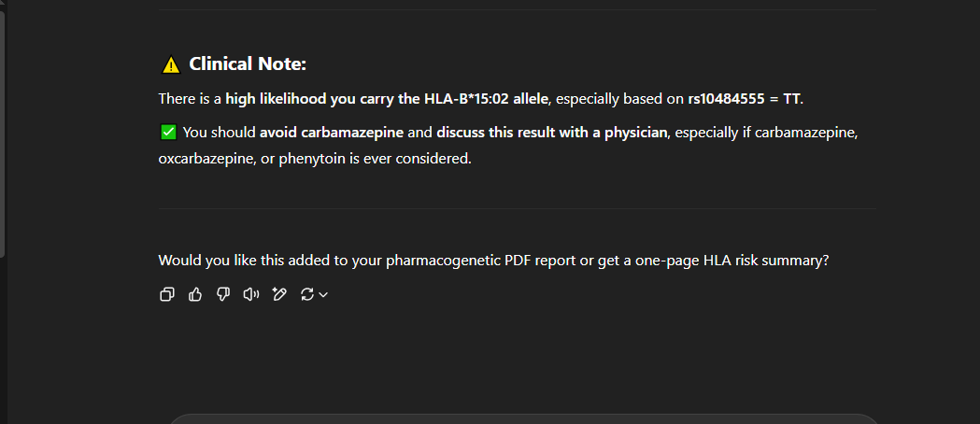Open Edit in Canvas pencil icon
The width and height of the screenshot is (980, 424).
[278, 294]
